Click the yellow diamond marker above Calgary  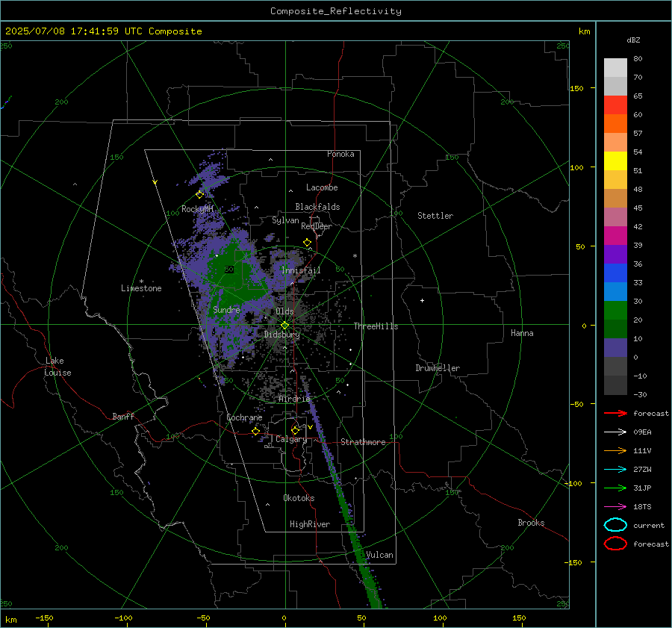pos(295,430)
